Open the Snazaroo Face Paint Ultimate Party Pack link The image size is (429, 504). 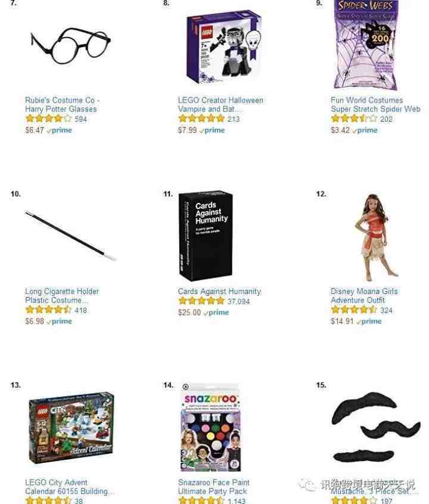click(x=213, y=487)
